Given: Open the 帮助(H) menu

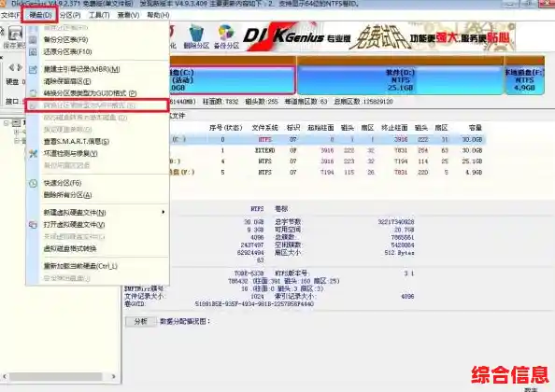Looking at the screenshot, I should [x=158, y=15].
